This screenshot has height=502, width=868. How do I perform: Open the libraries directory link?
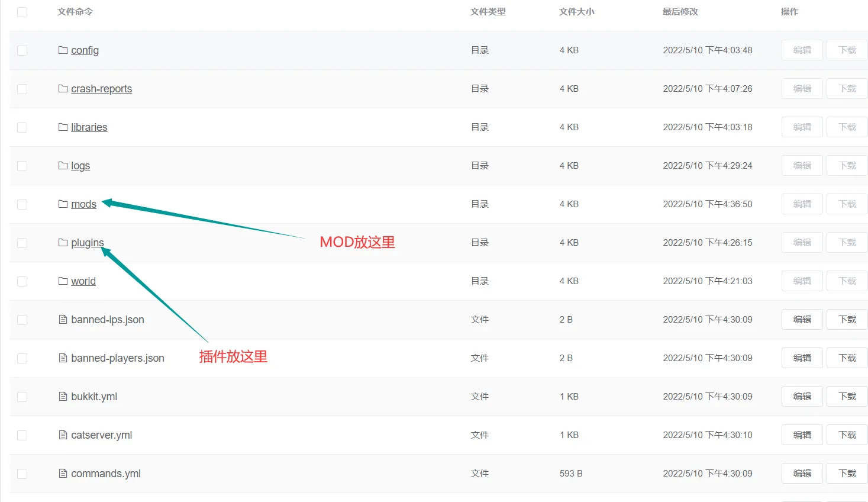pos(89,127)
